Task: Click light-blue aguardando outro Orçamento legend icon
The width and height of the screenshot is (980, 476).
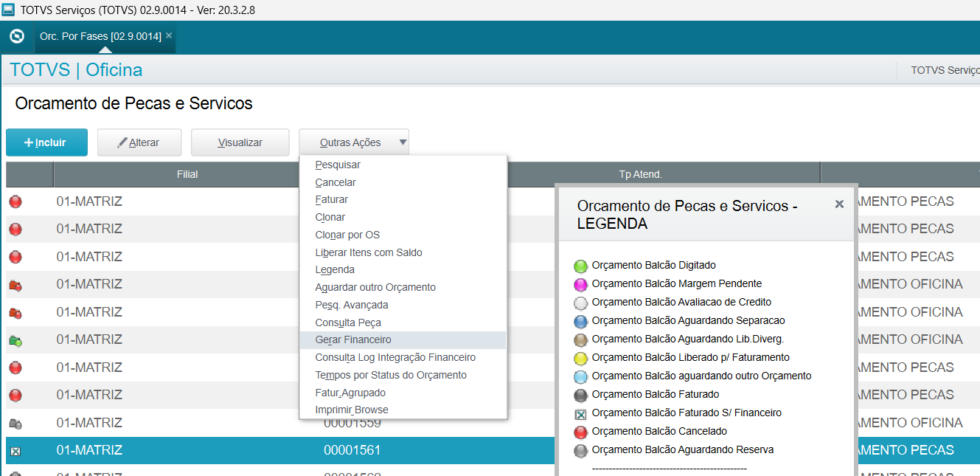Action: 580,376
